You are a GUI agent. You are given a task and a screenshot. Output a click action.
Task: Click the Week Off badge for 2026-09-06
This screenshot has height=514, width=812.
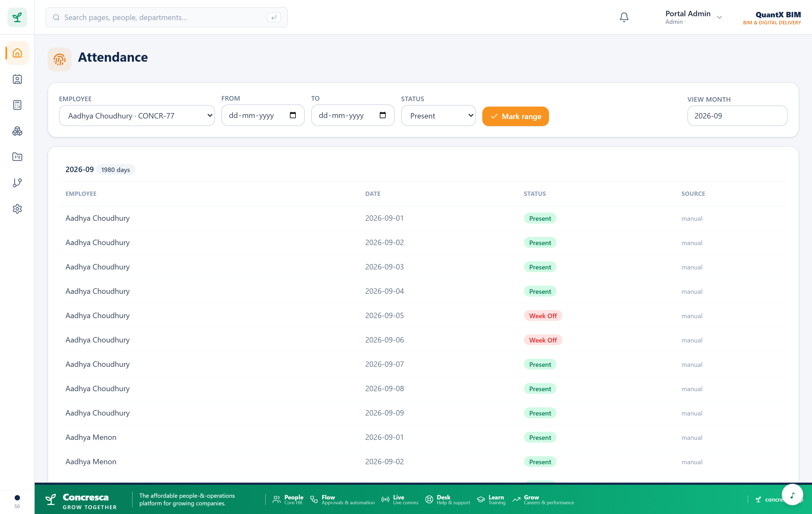tap(543, 340)
